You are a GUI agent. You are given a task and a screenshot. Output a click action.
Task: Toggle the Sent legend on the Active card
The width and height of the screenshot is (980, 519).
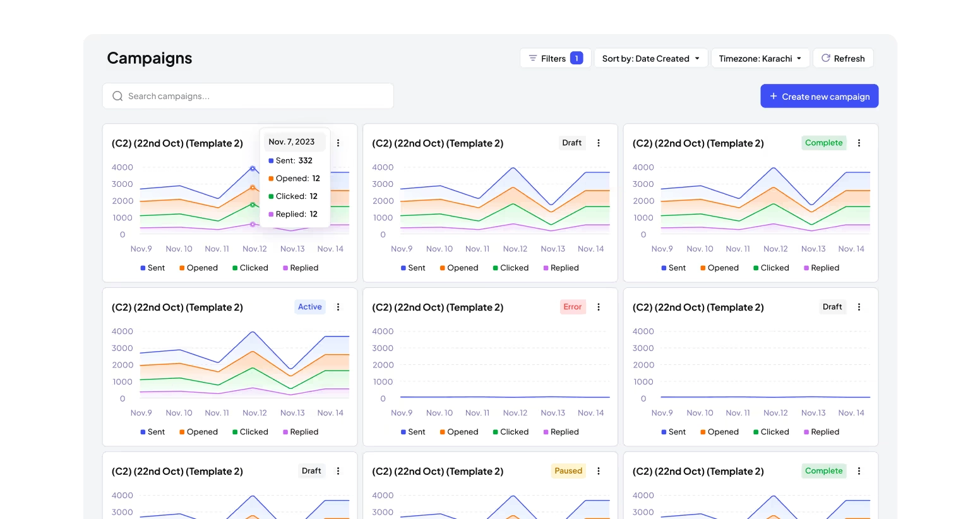point(153,432)
